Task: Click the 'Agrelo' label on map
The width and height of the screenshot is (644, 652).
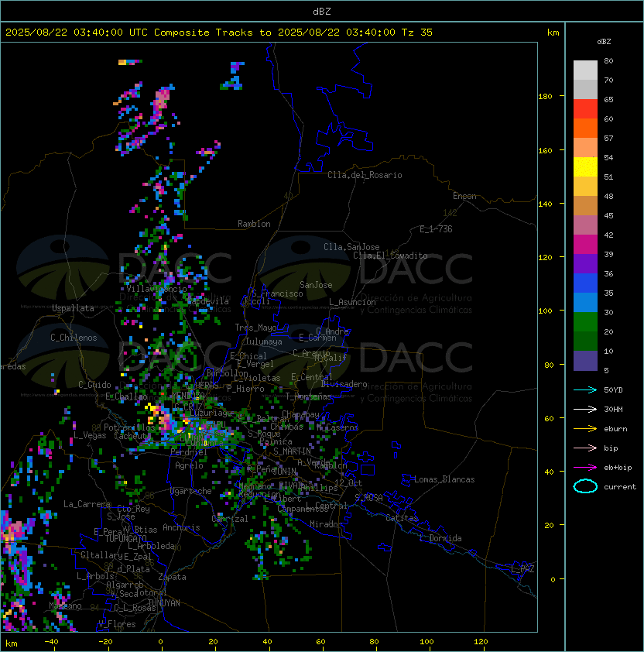Action: [x=189, y=465]
